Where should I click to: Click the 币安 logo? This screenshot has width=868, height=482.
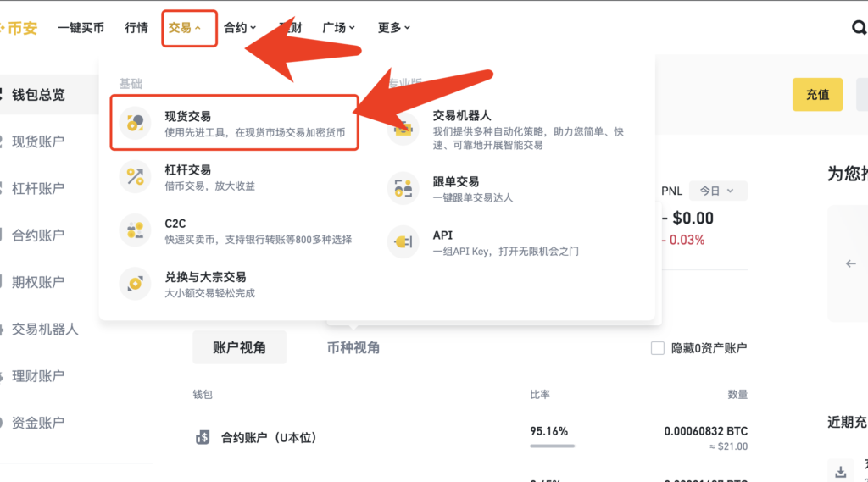(19, 28)
